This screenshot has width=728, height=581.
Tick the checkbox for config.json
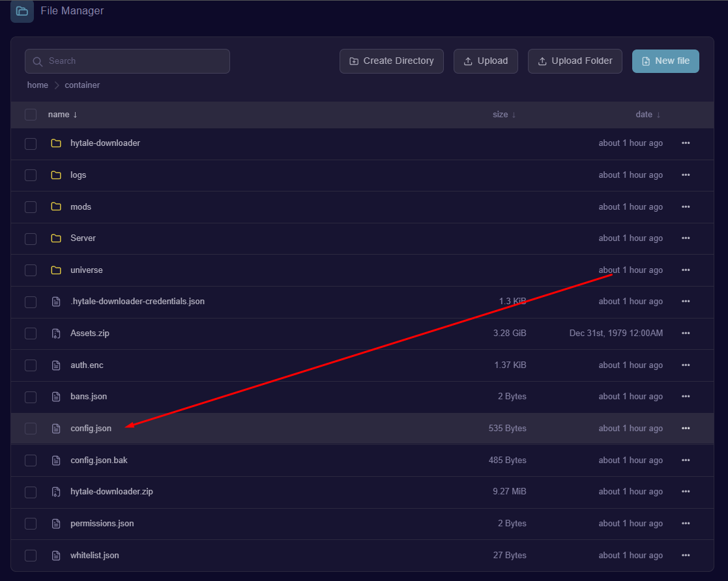[x=31, y=429]
